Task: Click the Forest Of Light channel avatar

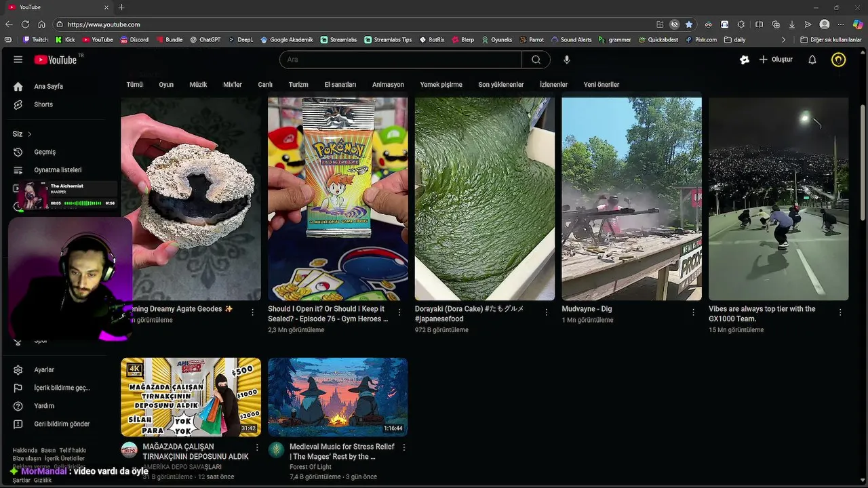Action: pyautogui.click(x=276, y=450)
